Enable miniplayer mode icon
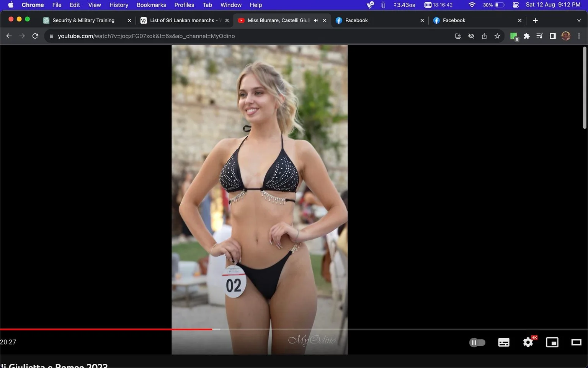 [x=552, y=342]
